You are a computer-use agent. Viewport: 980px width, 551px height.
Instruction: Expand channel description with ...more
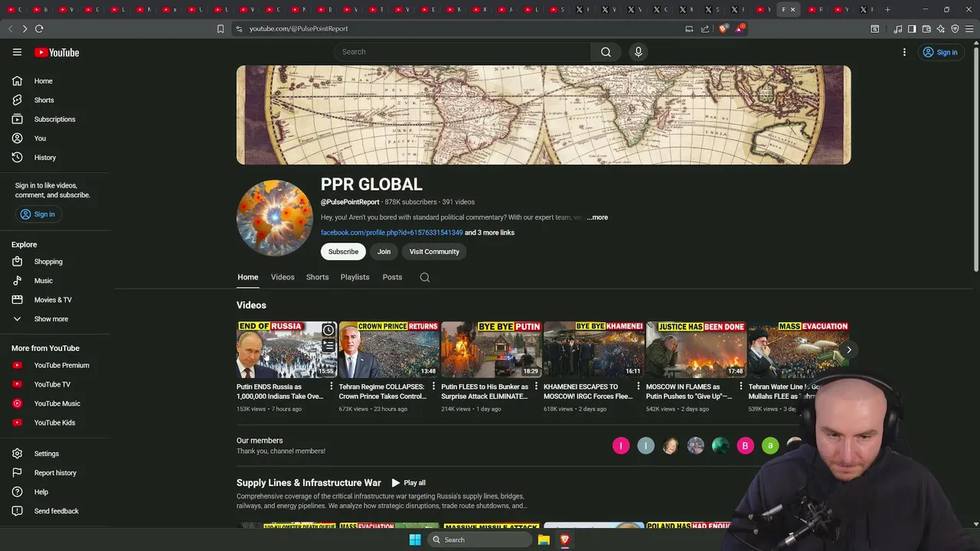(x=597, y=217)
